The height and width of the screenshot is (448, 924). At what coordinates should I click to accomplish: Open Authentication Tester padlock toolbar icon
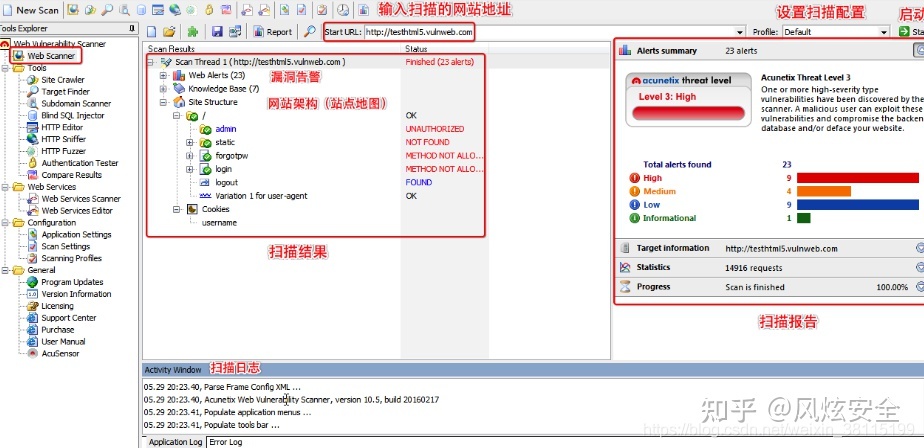pos(209,9)
